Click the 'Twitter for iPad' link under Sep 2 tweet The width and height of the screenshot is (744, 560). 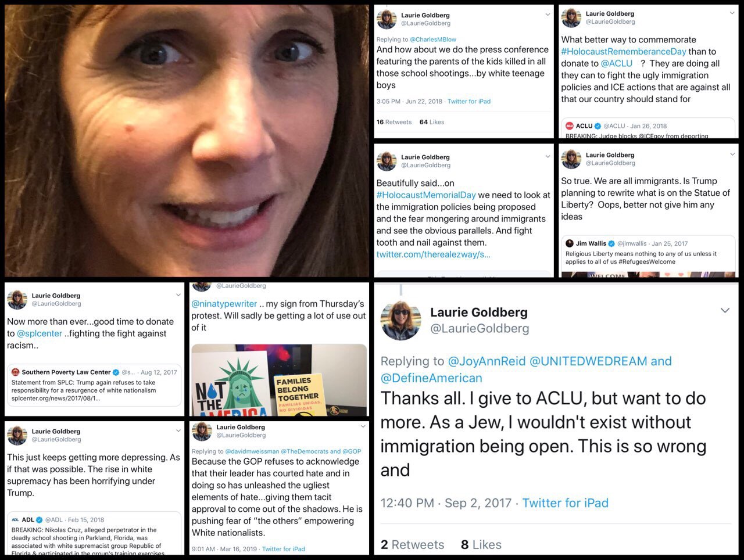tap(565, 503)
